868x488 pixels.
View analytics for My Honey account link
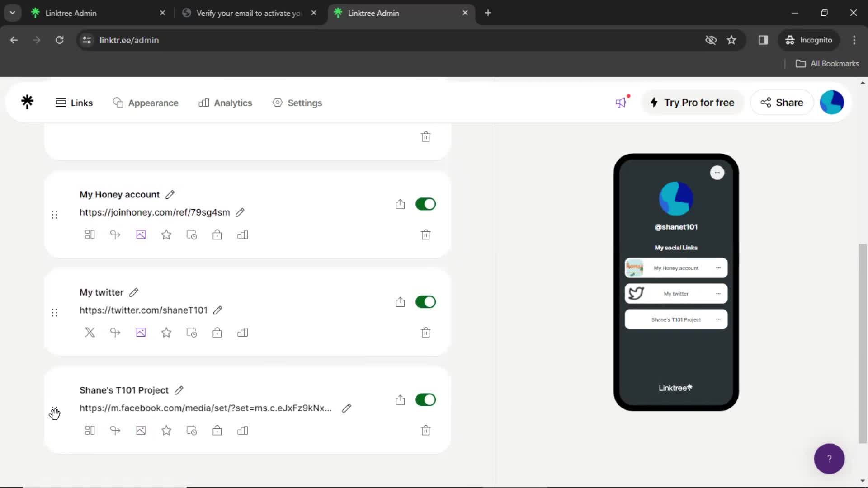pos(243,235)
